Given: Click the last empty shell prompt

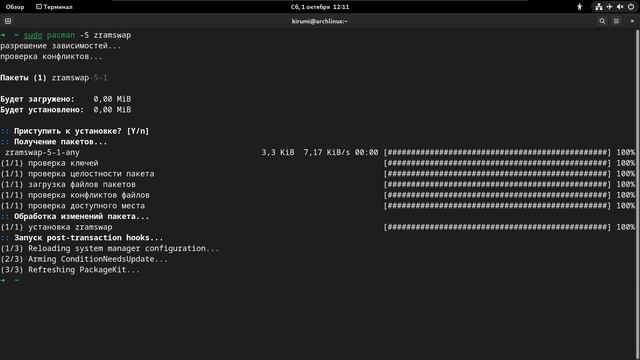Looking at the screenshot, I should coord(11,280).
